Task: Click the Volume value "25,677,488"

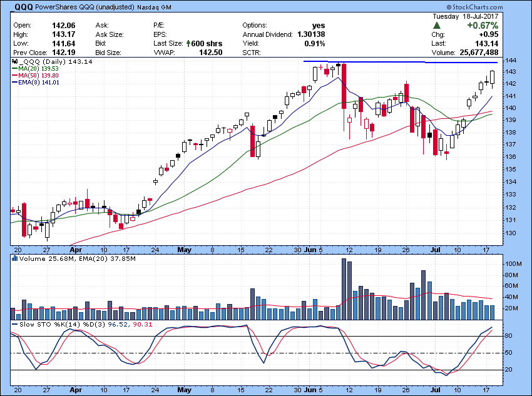Action: tap(479, 53)
